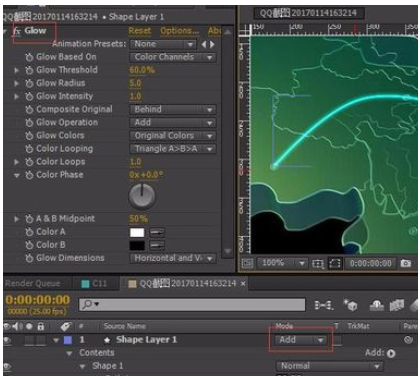The height and width of the screenshot is (376, 418).
Task: Open the Glow Colors dropdown
Action: tap(173, 136)
